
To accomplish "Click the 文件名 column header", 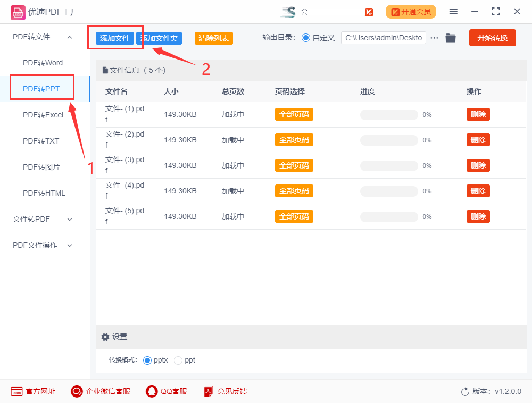I will pyautogui.click(x=117, y=91).
